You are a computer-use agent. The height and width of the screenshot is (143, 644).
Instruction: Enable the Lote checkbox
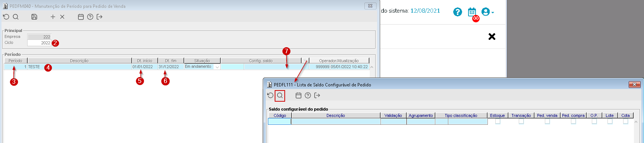pyautogui.click(x=610, y=121)
